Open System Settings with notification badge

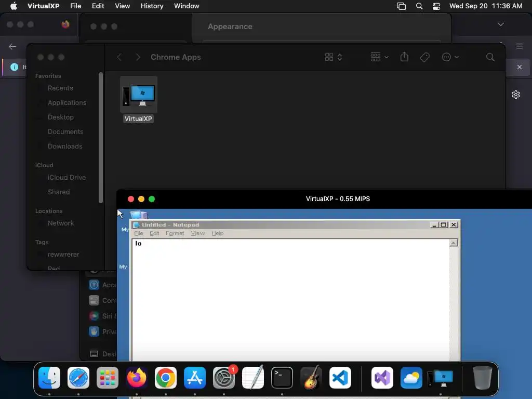[224, 378]
